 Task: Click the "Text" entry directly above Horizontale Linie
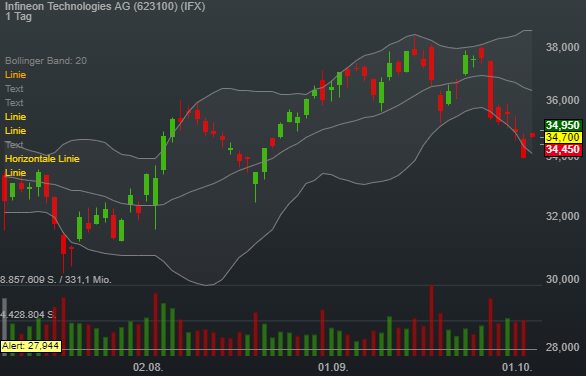pyautogui.click(x=14, y=145)
